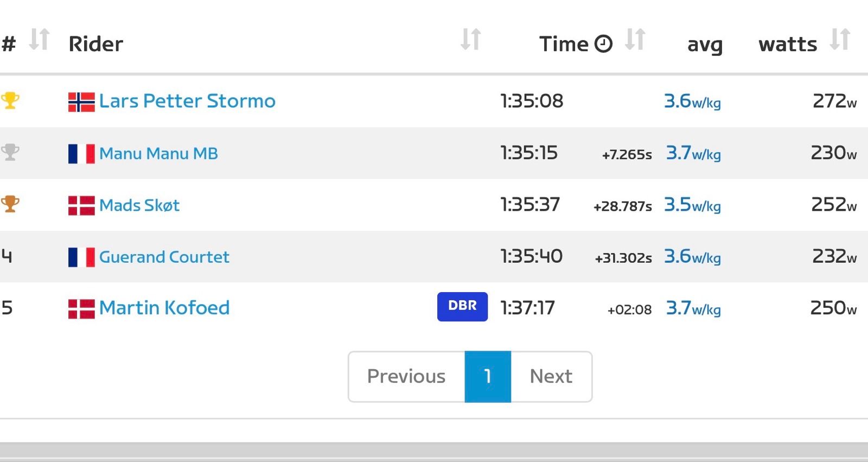Image resolution: width=868 pixels, height=462 pixels.
Task: Open Lars Petter Stormo's rider profile
Action: (187, 101)
